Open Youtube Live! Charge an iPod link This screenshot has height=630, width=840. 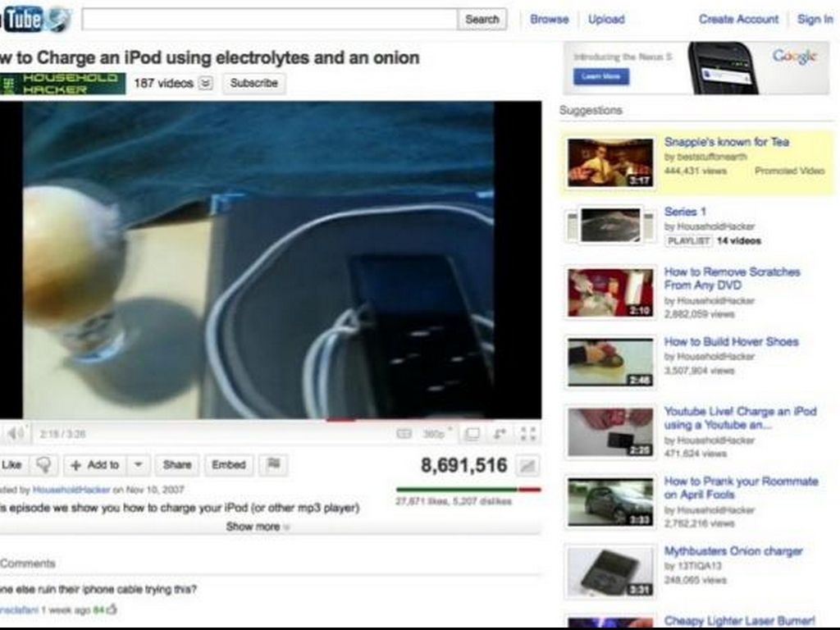click(741, 418)
